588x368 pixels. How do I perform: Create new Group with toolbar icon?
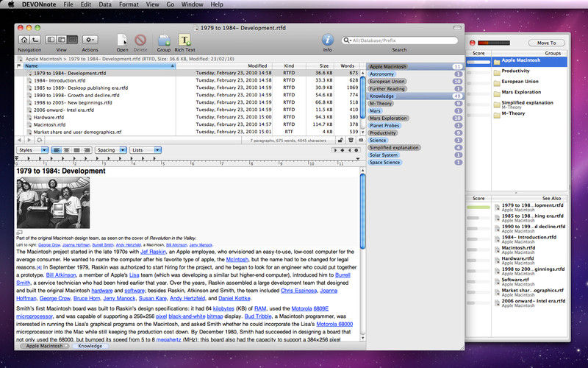164,40
